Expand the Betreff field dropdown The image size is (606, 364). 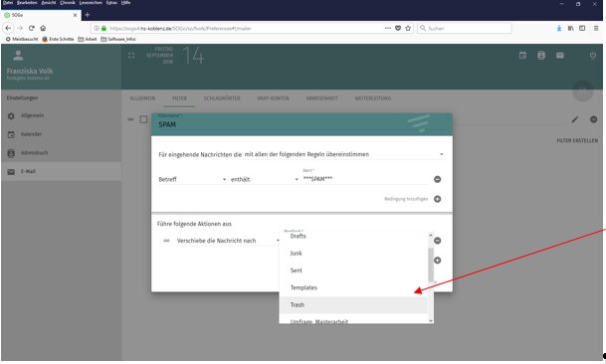pyautogui.click(x=192, y=179)
